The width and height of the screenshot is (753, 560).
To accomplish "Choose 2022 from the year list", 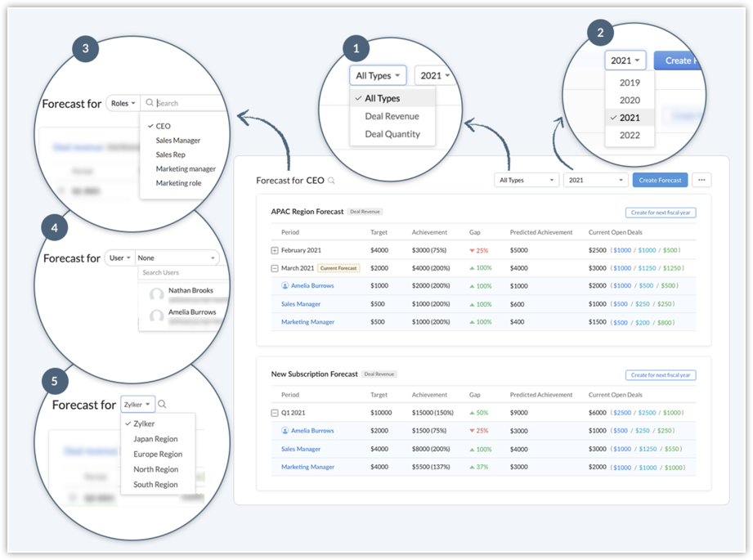I will [x=630, y=136].
